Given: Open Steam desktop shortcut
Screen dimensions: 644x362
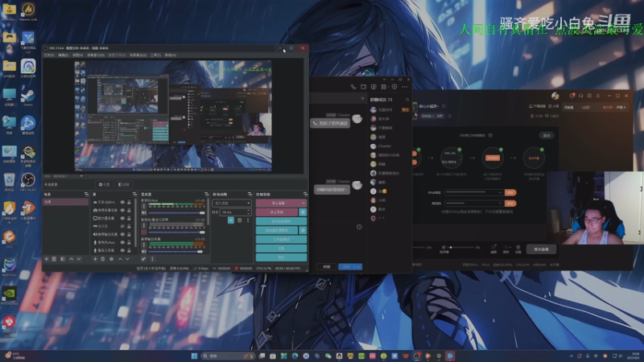Looking at the screenshot, I should (x=28, y=97).
